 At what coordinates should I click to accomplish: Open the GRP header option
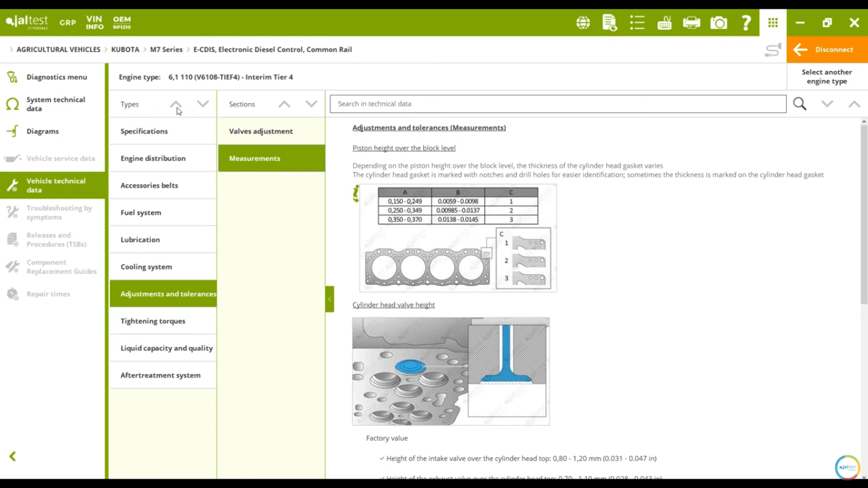point(68,23)
